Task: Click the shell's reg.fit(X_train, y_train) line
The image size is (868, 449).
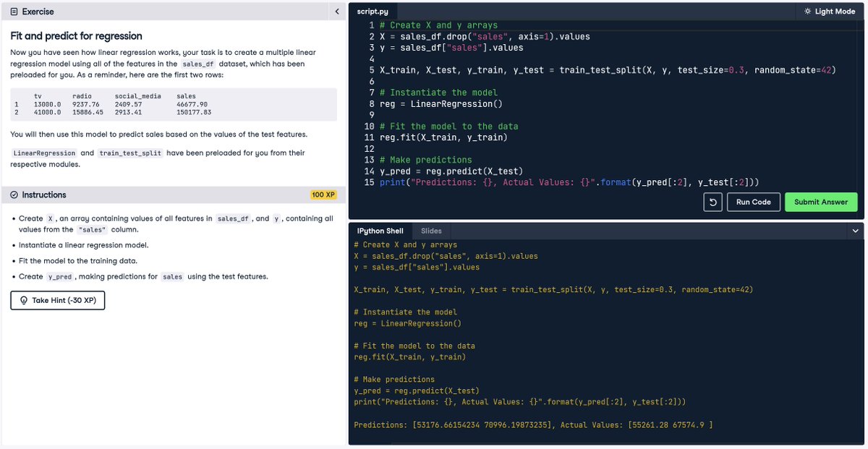Action: (x=409, y=356)
